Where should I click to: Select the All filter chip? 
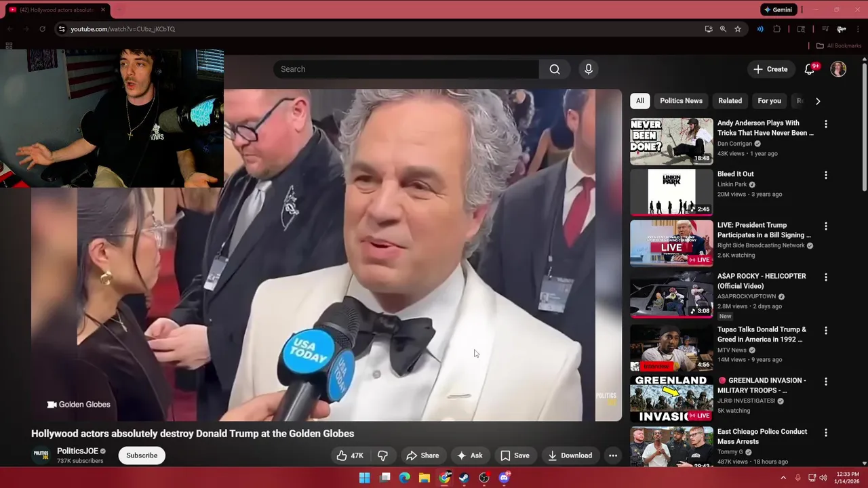640,101
